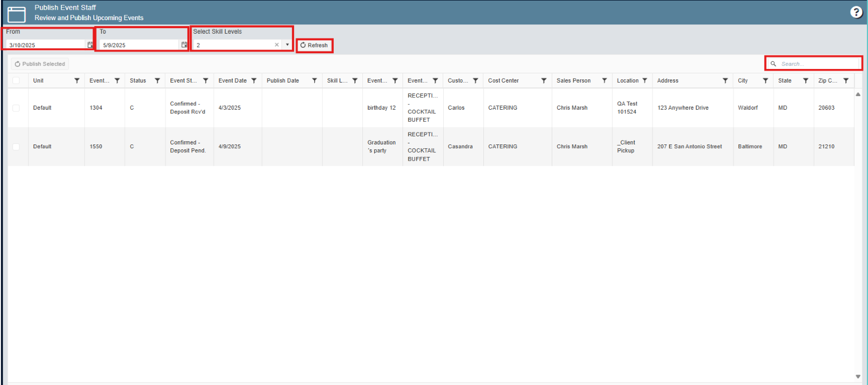Open the help question mark icon
Image resolution: width=868 pixels, height=385 pixels.
point(856,12)
